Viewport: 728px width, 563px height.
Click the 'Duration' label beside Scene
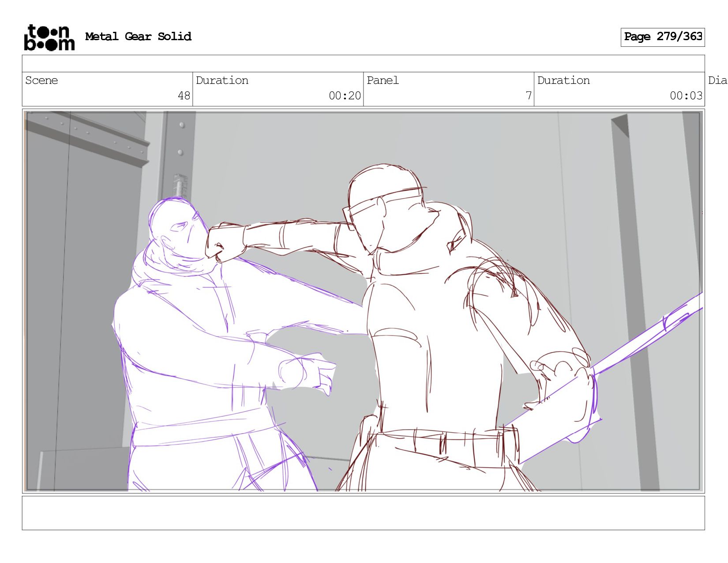pyautogui.click(x=222, y=80)
